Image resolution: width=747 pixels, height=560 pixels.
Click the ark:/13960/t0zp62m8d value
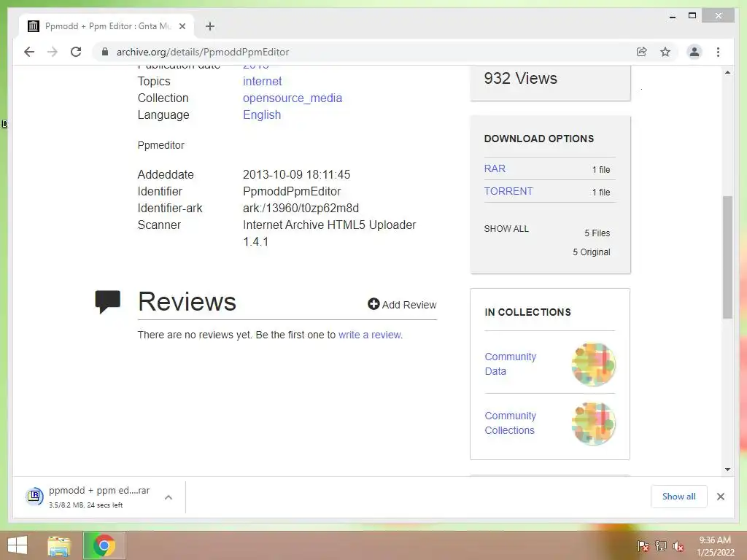coord(301,208)
